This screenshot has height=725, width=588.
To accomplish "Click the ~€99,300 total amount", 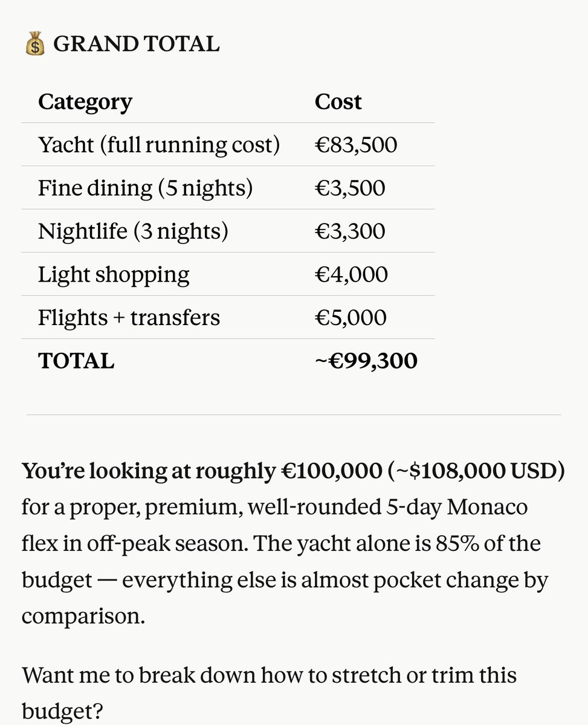I will pos(366,361).
